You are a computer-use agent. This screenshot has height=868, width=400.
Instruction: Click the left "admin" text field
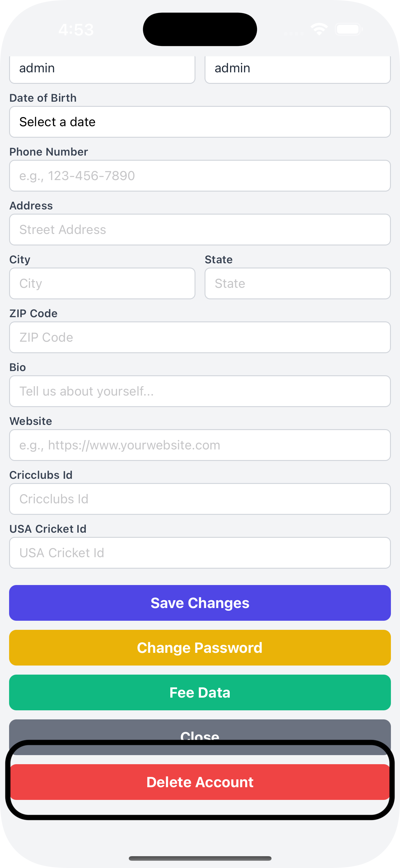click(x=102, y=69)
